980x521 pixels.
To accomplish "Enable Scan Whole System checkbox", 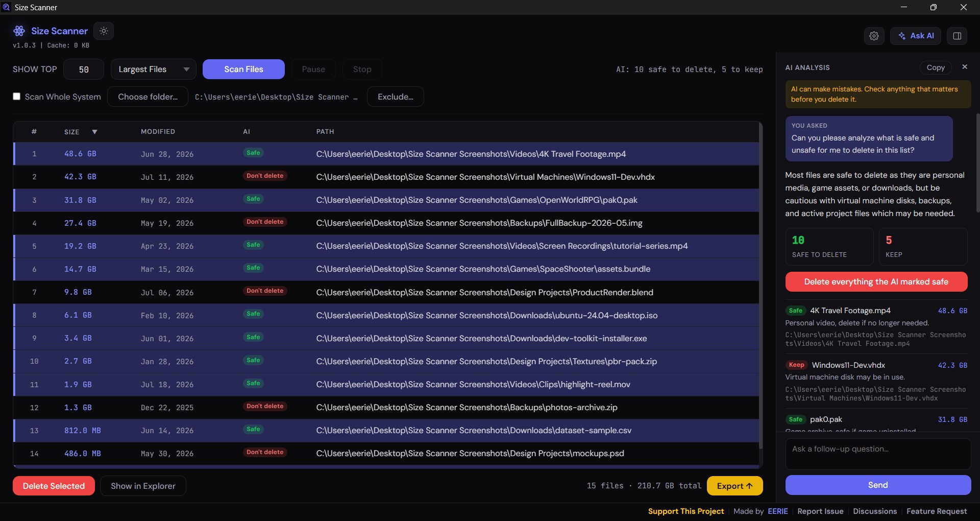I will pyautogui.click(x=17, y=97).
